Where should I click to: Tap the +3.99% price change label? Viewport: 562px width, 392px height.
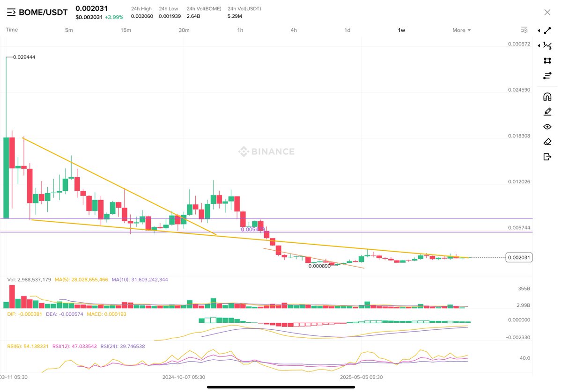coord(114,17)
